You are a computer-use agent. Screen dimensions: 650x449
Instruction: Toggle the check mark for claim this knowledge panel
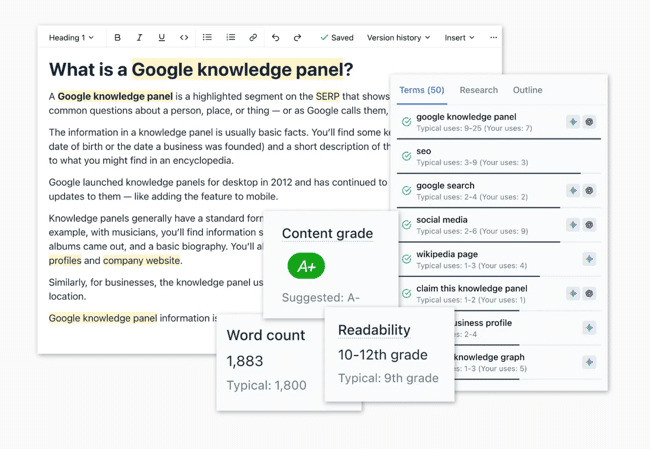pos(407,294)
